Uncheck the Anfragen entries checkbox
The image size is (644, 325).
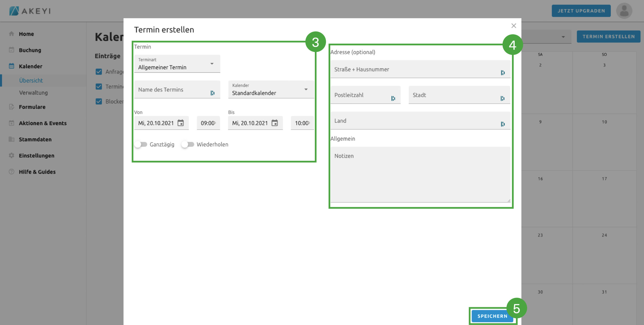tap(99, 72)
